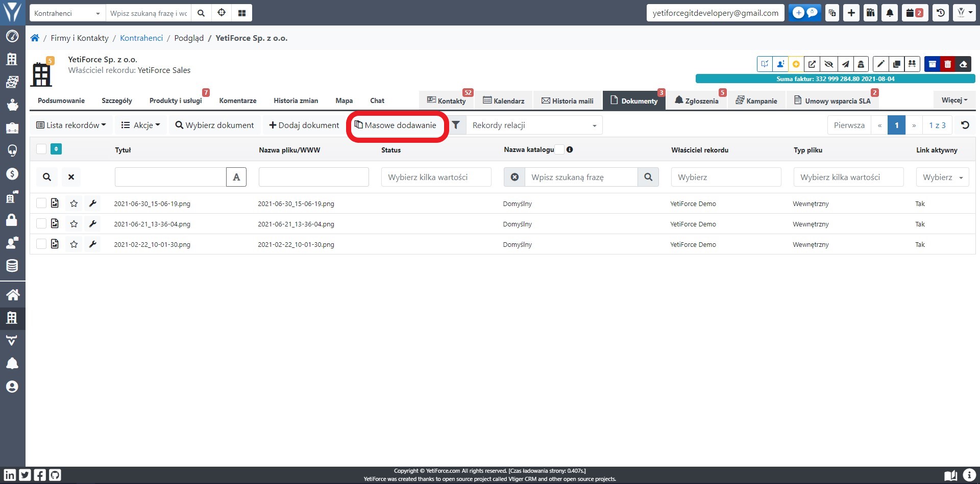Viewport: 980px width, 484px height.
Task: Click the Pierwsza pagination button
Action: [x=849, y=125]
